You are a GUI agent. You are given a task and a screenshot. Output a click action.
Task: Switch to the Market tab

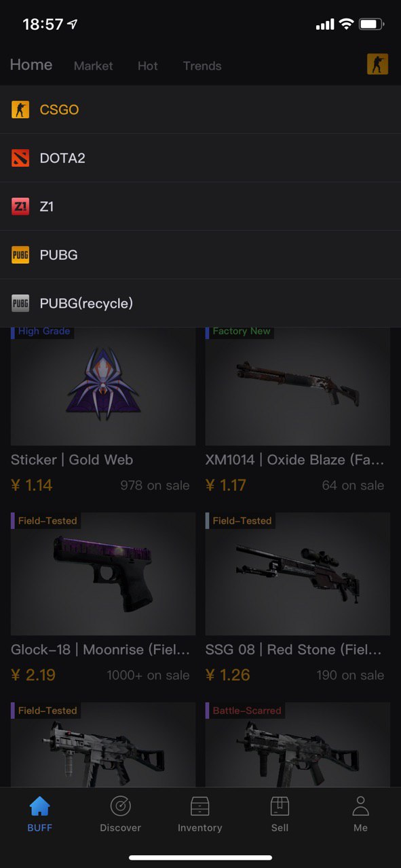(94, 66)
